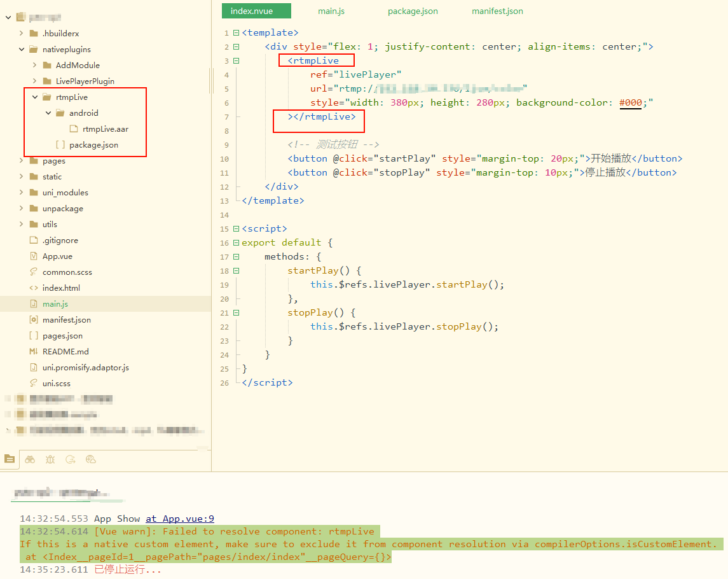This screenshot has width=728, height=579.
Task: Open the bug debug panel icon
Action: click(50, 459)
